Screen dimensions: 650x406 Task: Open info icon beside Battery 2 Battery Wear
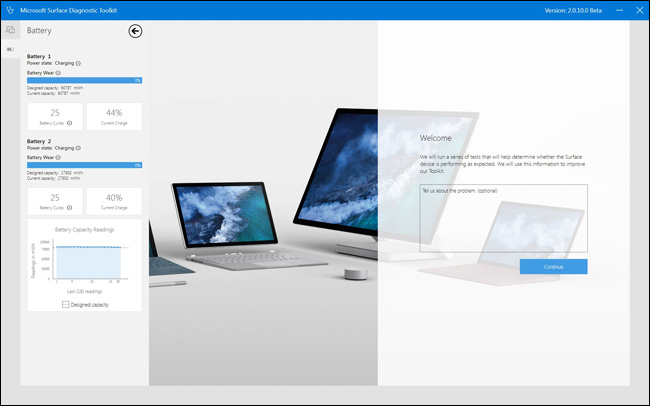point(58,158)
